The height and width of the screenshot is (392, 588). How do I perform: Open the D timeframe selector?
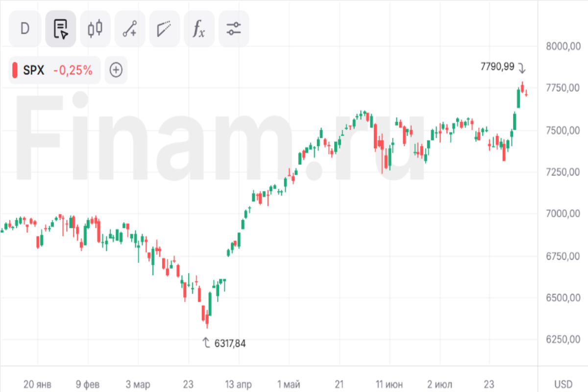[x=25, y=29]
